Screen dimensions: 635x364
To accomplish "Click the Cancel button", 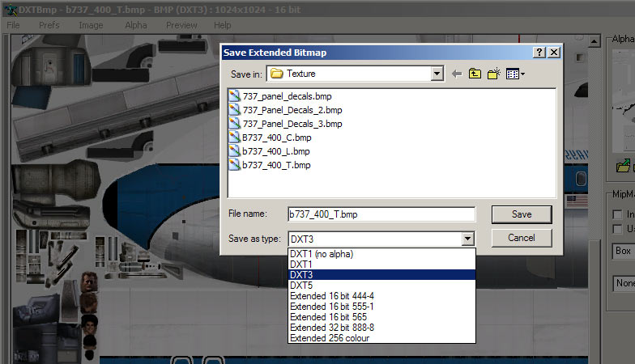I will point(522,238).
